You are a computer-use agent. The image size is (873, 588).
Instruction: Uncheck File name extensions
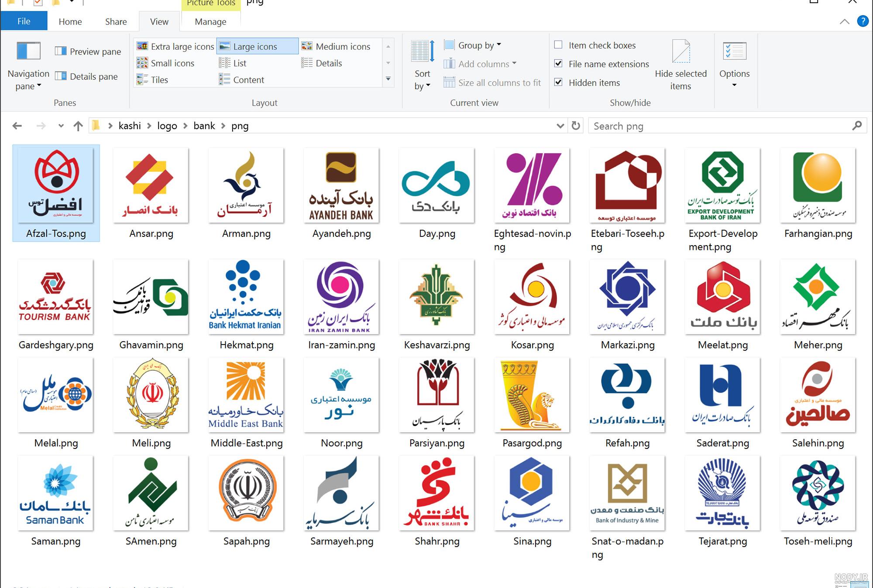pos(558,64)
